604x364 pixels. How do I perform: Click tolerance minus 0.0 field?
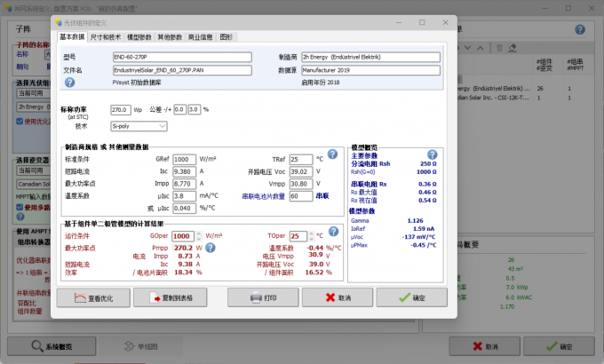point(180,110)
